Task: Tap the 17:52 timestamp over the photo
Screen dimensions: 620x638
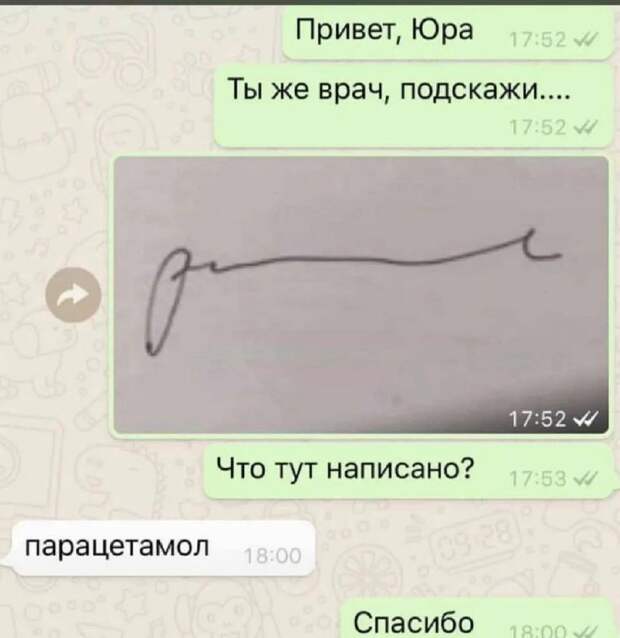Action: click(537, 418)
